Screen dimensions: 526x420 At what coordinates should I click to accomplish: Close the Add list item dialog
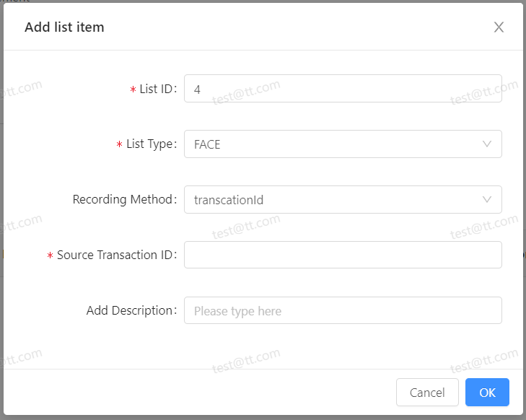499,27
